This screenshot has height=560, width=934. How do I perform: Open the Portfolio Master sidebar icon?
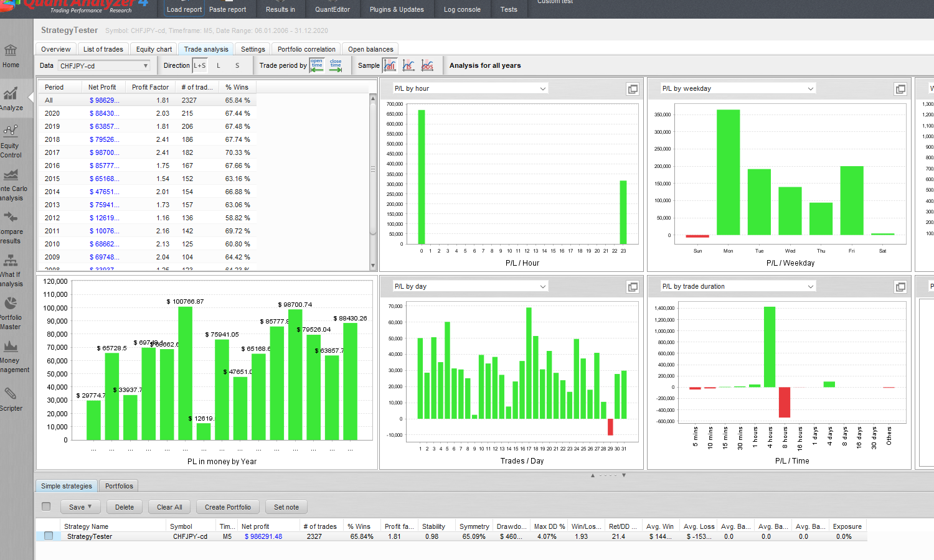pos(11,312)
